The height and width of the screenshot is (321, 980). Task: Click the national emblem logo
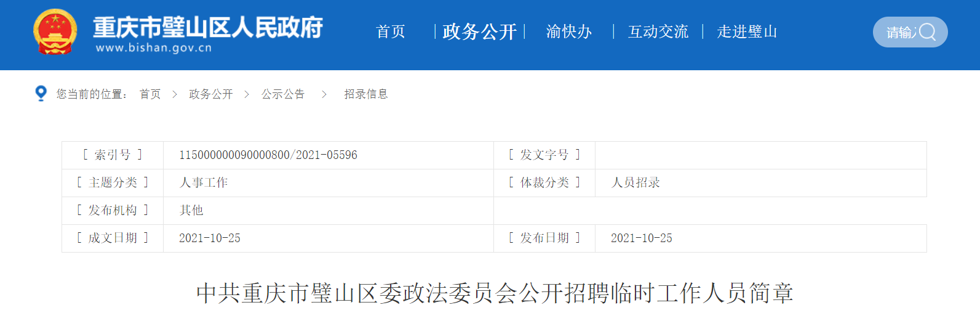(55, 32)
